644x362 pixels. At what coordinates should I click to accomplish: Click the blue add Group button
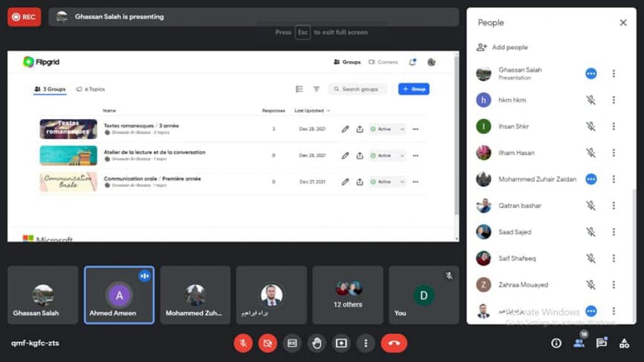pyautogui.click(x=413, y=89)
